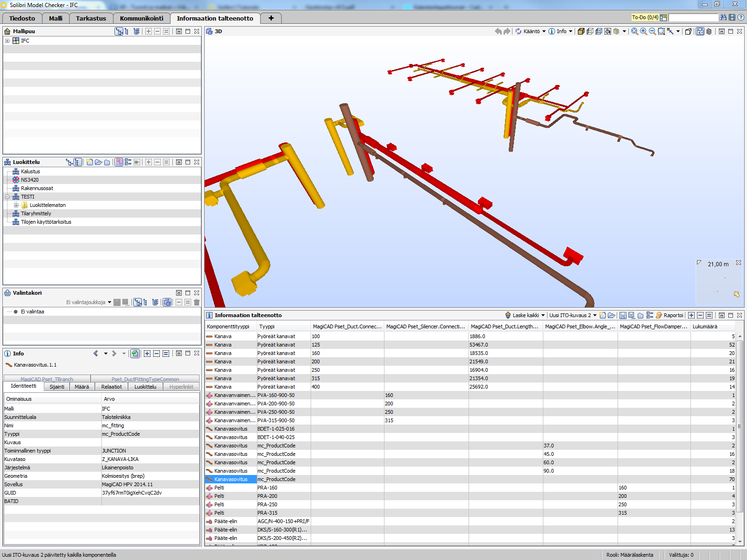Toggle the highlighted basket button in Valintakori toolbar

click(167, 302)
